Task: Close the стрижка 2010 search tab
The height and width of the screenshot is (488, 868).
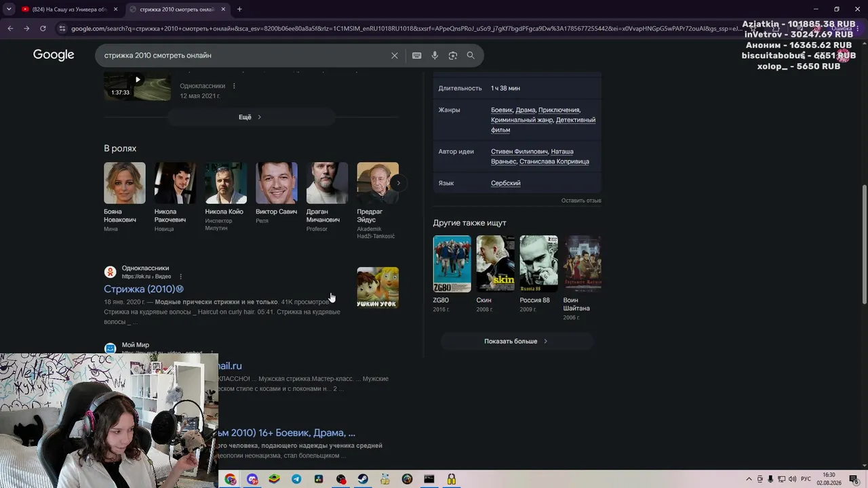Action: click(223, 9)
